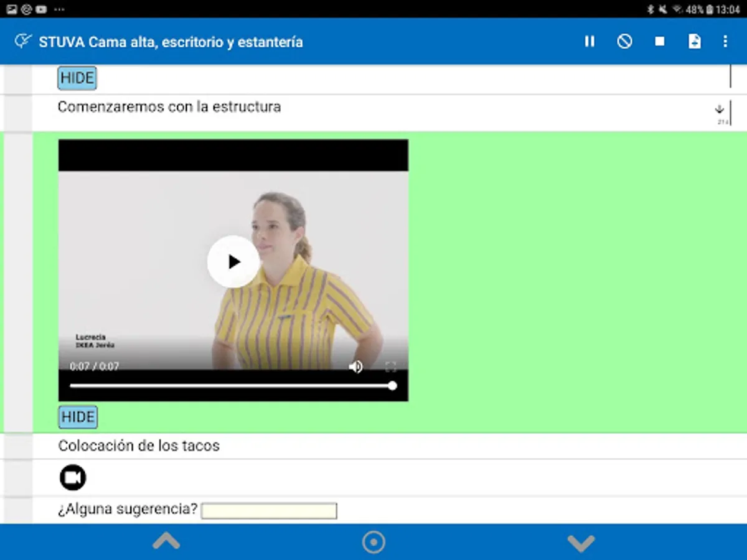747x560 pixels.
Task: Tap the stop square icon
Action: [x=660, y=41]
